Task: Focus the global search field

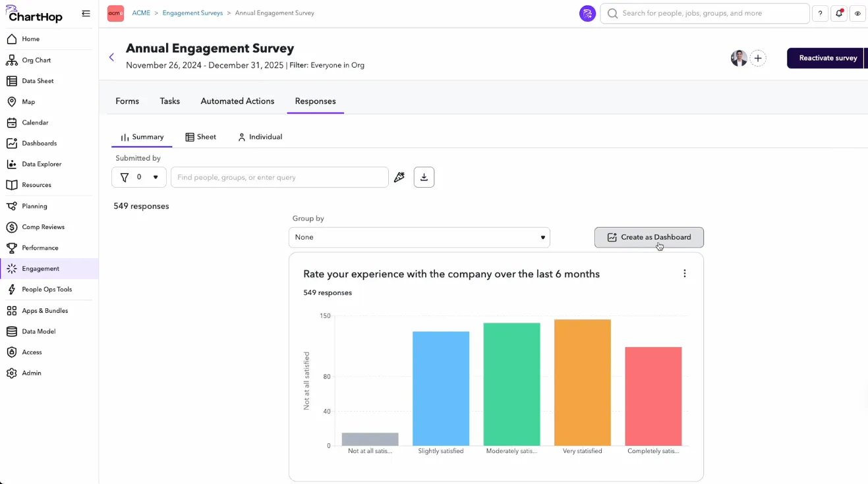Action: (705, 13)
